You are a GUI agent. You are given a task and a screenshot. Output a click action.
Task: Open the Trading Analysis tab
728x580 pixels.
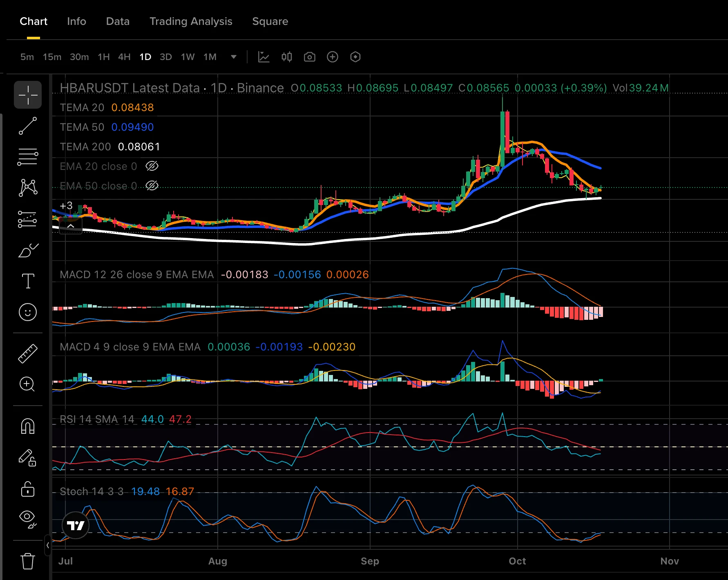[191, 21]
